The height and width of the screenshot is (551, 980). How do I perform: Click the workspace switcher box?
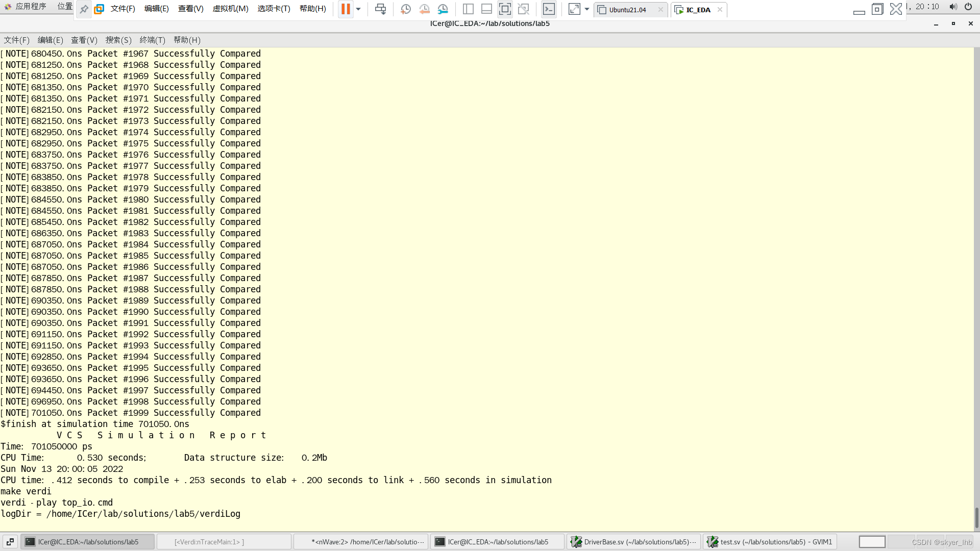point(872,542)
